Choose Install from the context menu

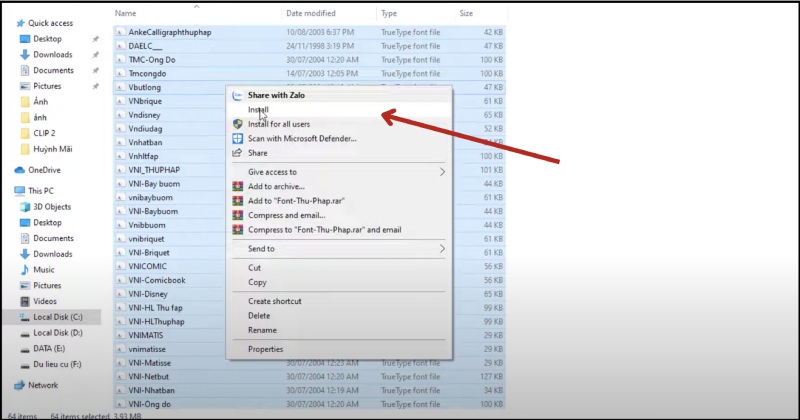coord(258,110)
